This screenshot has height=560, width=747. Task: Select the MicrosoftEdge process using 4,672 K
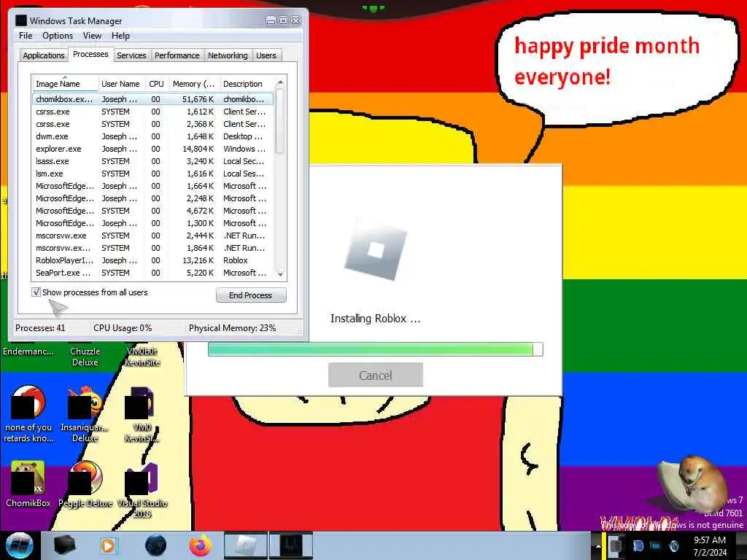point(152,211)
